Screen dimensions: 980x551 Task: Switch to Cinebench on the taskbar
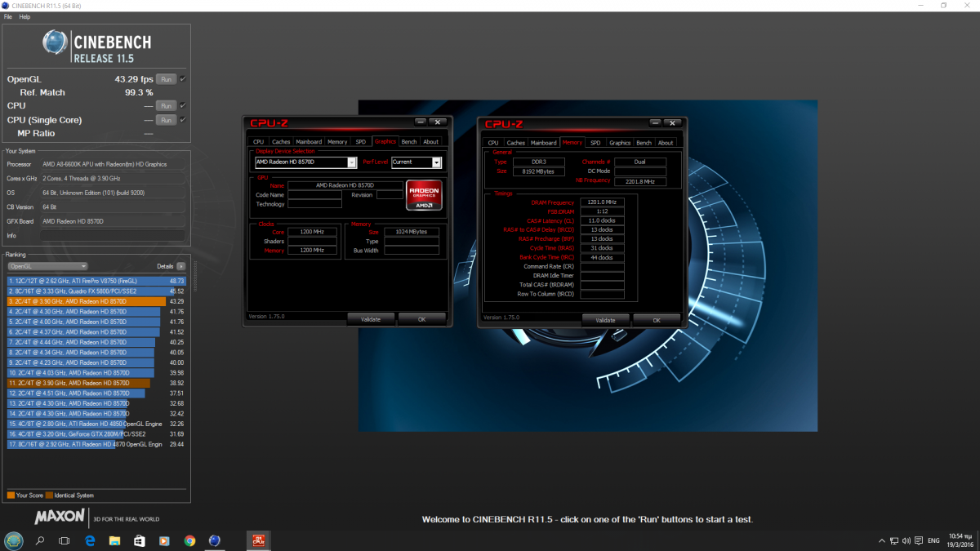[215, 540]
